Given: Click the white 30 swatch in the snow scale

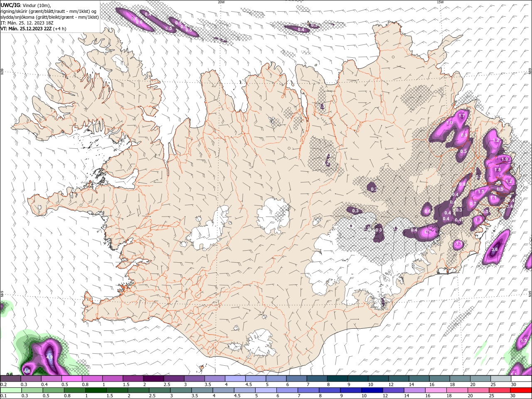Looking at the screenshot, I should (x=521, y=379).
